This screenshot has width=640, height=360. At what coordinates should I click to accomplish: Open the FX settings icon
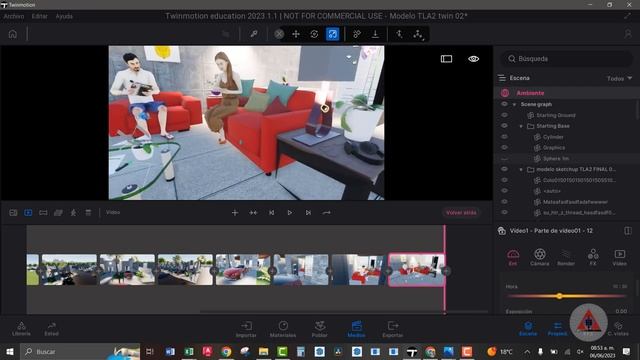(593, 258)
